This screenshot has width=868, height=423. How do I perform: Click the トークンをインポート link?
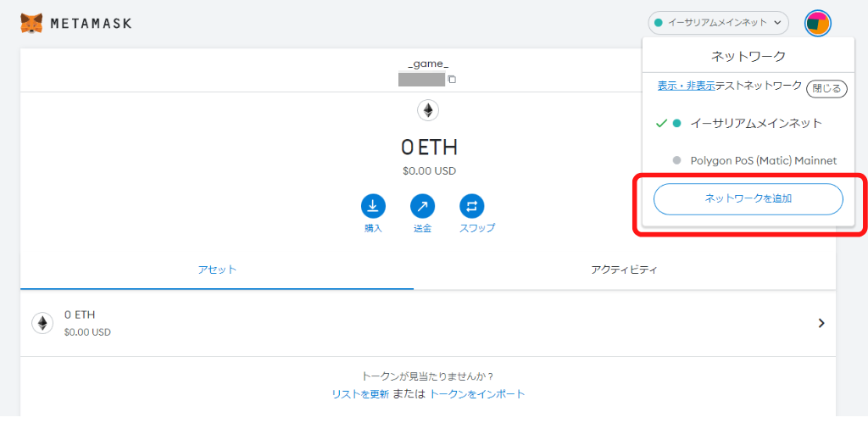[477, 394]
